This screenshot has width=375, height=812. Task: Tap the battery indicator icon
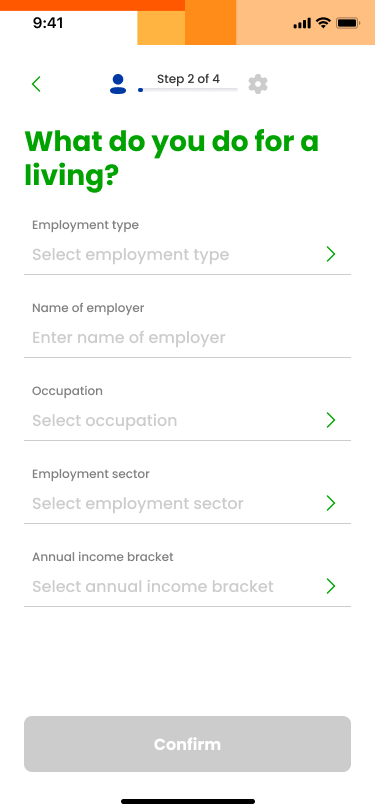348,23
